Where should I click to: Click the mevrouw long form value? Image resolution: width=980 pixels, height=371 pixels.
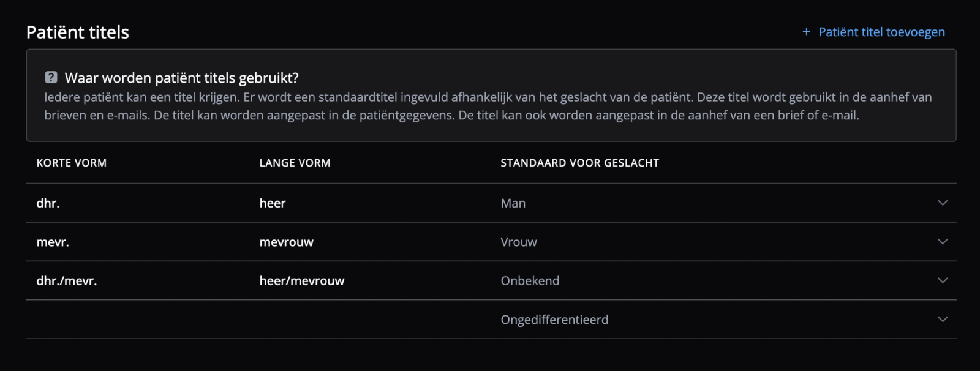click(285, 241)
